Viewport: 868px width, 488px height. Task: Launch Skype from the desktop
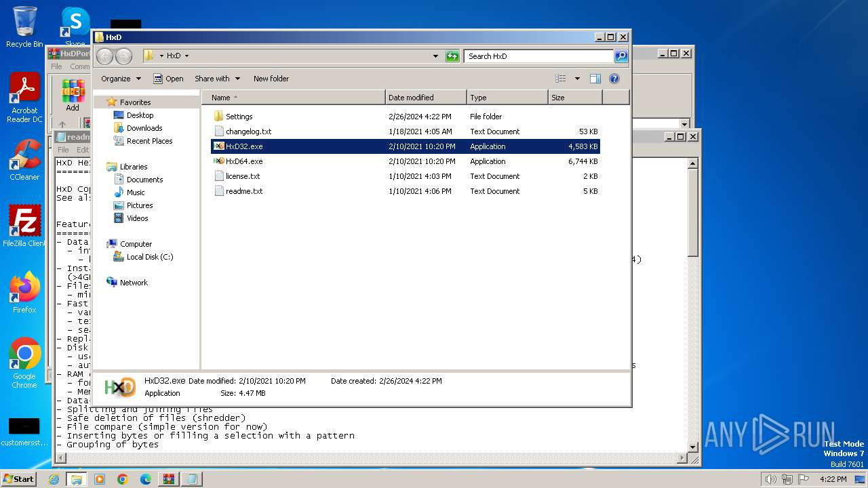point(75,27)
